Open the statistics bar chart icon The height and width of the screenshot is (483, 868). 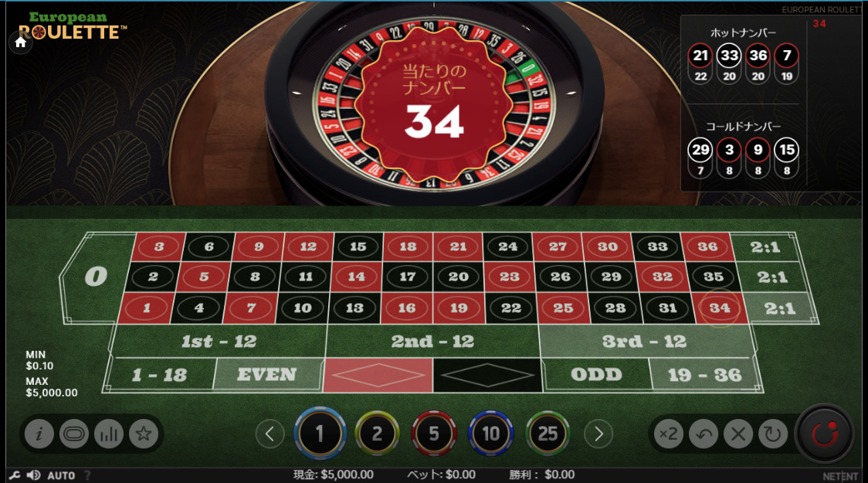click(x=108, y=434)
